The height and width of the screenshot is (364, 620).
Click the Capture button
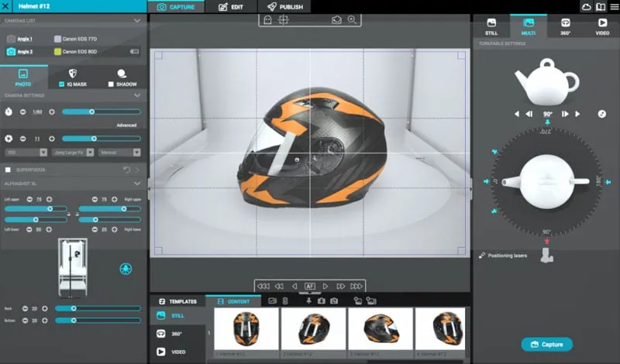[547, 344]
